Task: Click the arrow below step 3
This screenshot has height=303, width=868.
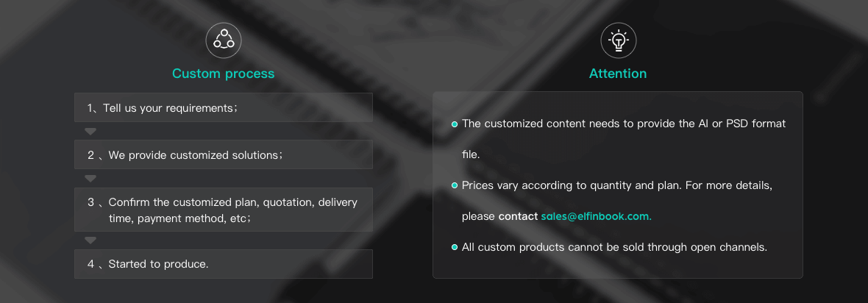Action: [90, 240]
